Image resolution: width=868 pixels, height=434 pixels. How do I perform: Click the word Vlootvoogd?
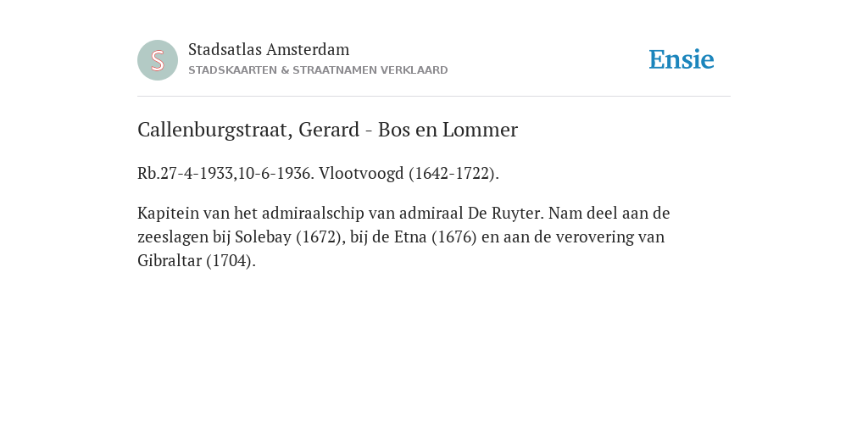coord(361,174)
